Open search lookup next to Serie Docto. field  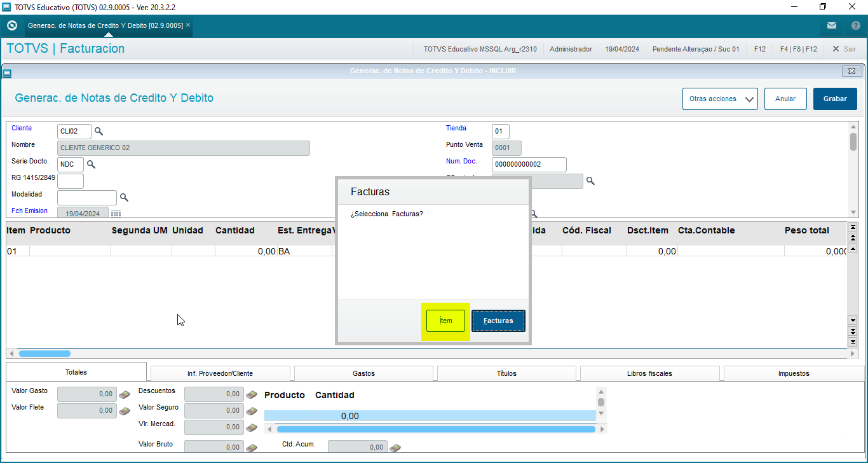point(91,164)
